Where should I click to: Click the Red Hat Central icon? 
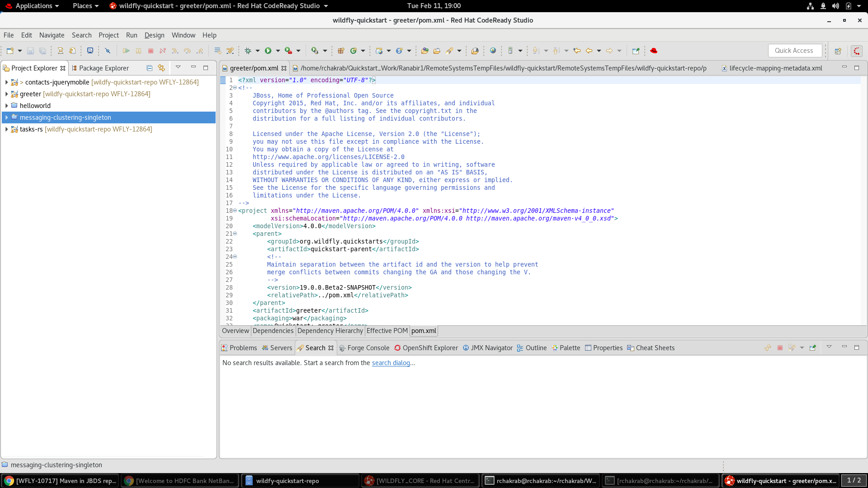(x=654, y=51)
